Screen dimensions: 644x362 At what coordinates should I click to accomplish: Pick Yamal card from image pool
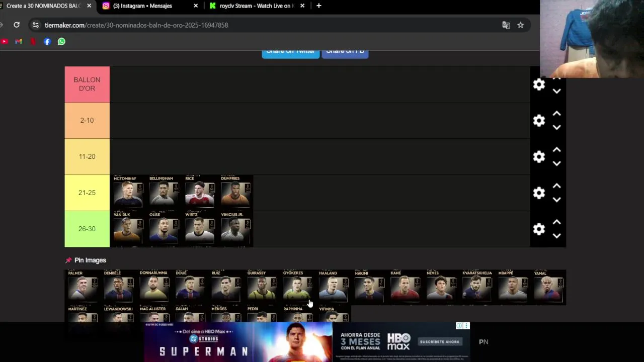point(548,287)
